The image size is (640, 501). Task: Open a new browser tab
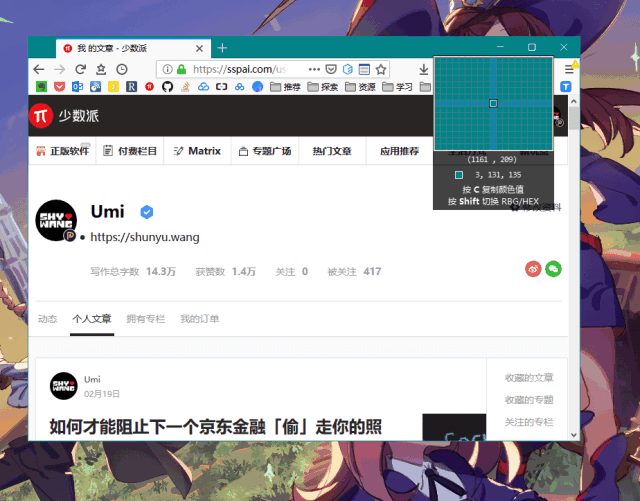click(x=222, y=48)
